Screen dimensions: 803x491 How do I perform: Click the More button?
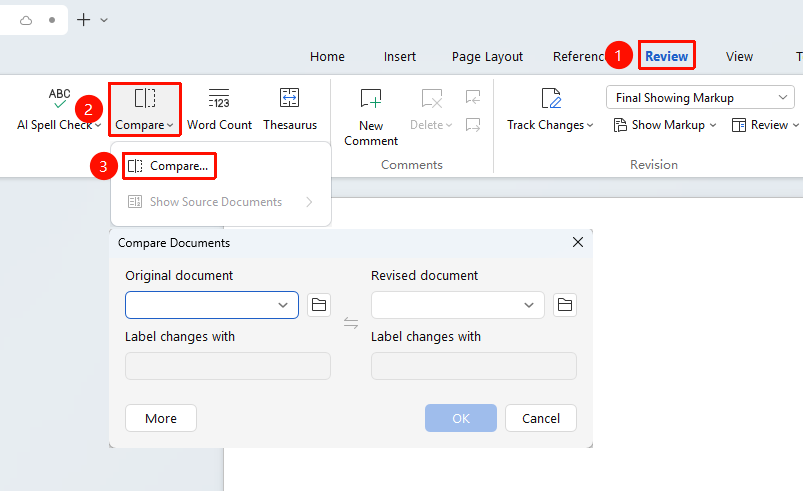point(161,418)
